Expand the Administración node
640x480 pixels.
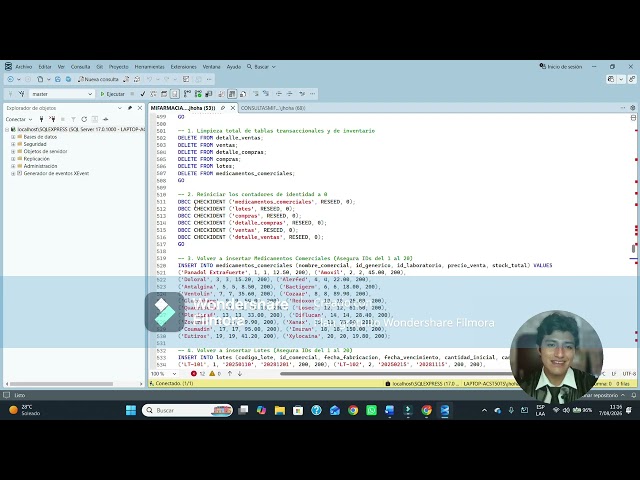pyautogui.click(x=13, y=166)
